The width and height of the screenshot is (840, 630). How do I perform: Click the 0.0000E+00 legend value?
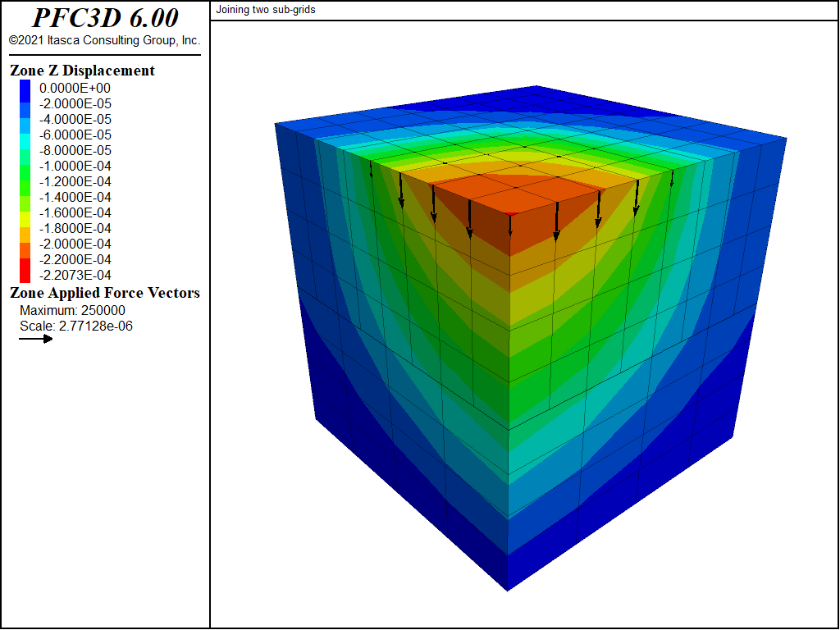(x=75, y=88)
